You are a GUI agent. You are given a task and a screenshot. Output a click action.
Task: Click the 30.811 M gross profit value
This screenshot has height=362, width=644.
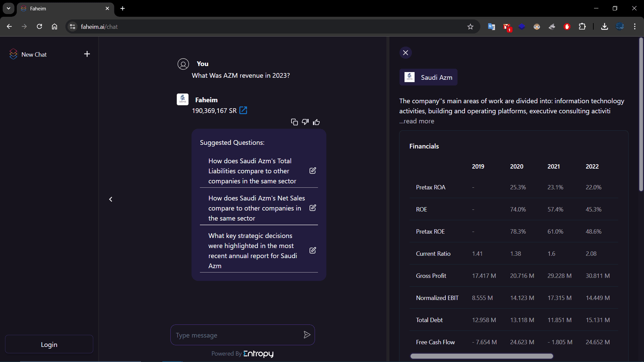(x=598, y=276)
